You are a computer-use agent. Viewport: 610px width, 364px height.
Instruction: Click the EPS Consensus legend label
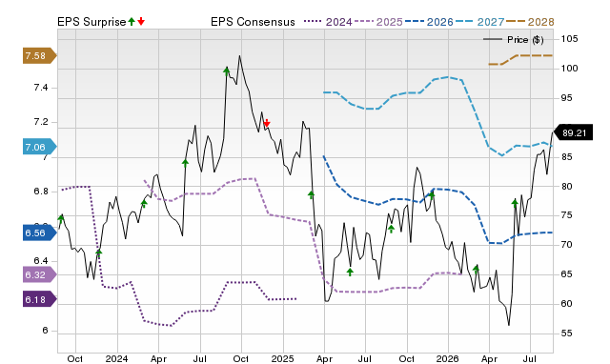click(x=253, y=22)
